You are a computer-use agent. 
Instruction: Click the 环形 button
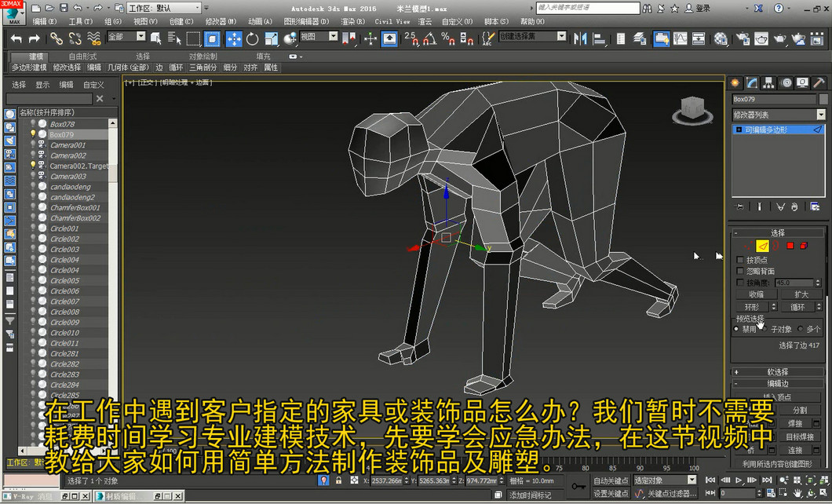tap(752, 307)
